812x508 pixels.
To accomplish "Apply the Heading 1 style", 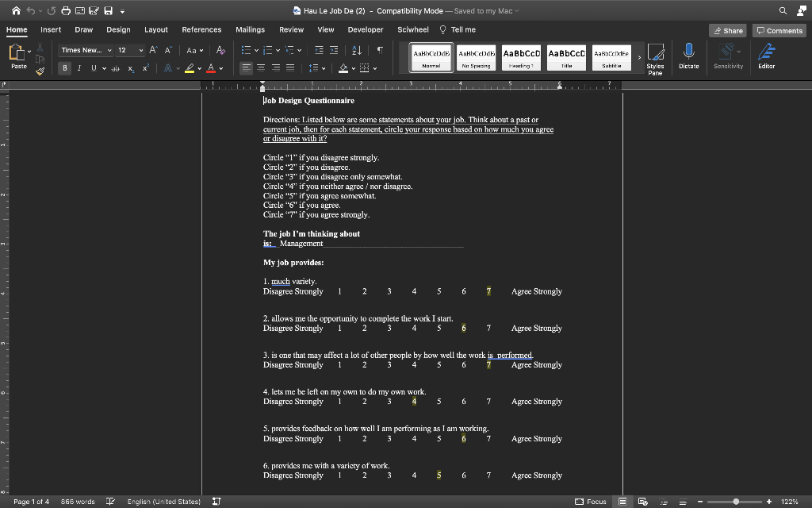I will [x=522, y=57].
